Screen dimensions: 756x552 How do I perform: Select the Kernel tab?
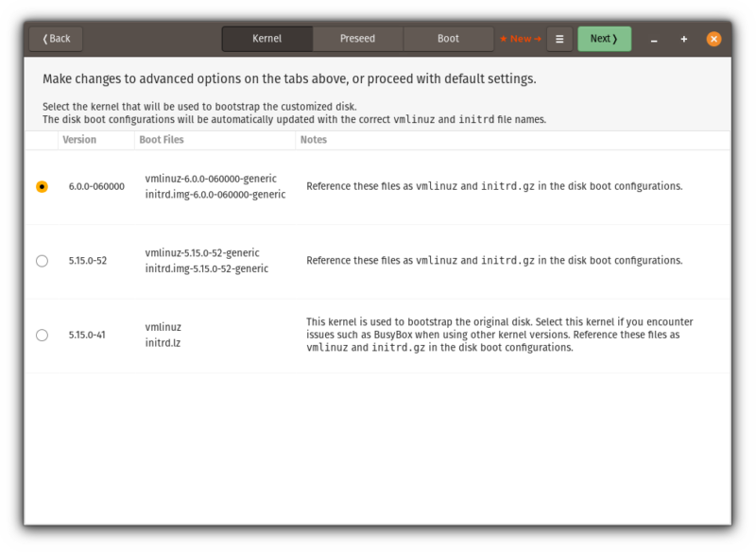click(266, 39)
